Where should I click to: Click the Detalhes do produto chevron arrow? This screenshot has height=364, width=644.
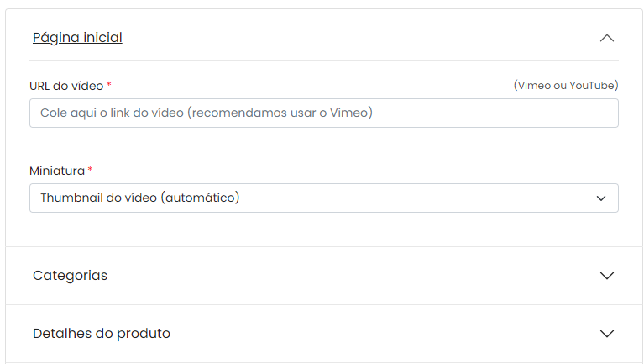coord(606,334)
